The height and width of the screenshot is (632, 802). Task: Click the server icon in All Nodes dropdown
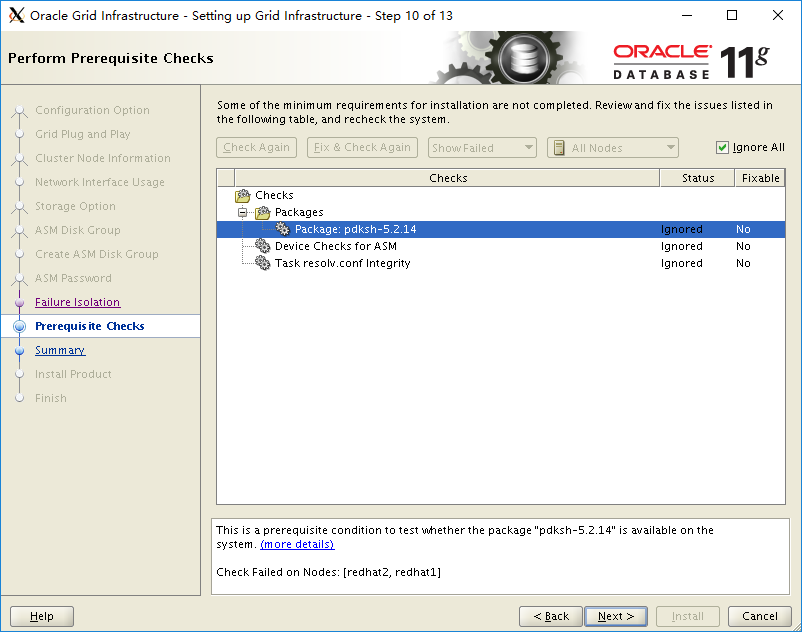(559, 148)
